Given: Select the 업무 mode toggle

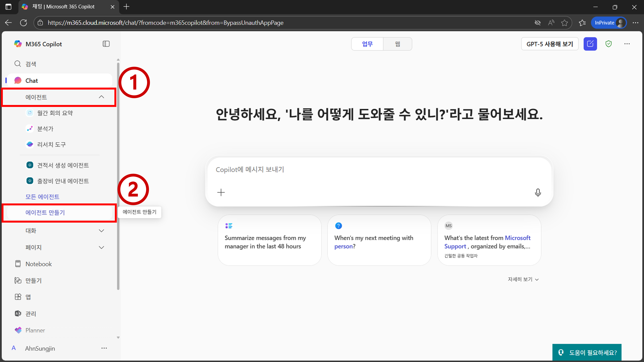Looking at the screenshot, I should (x=367, y=44).
